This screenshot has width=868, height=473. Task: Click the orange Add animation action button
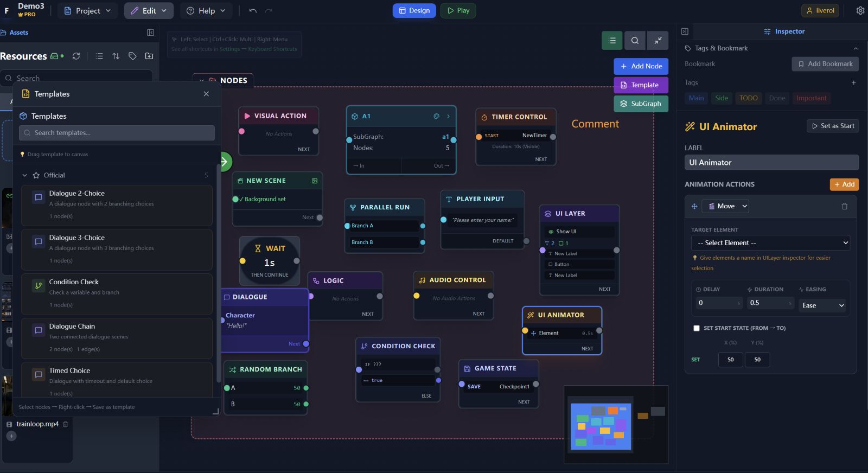[x=844, y=184]
